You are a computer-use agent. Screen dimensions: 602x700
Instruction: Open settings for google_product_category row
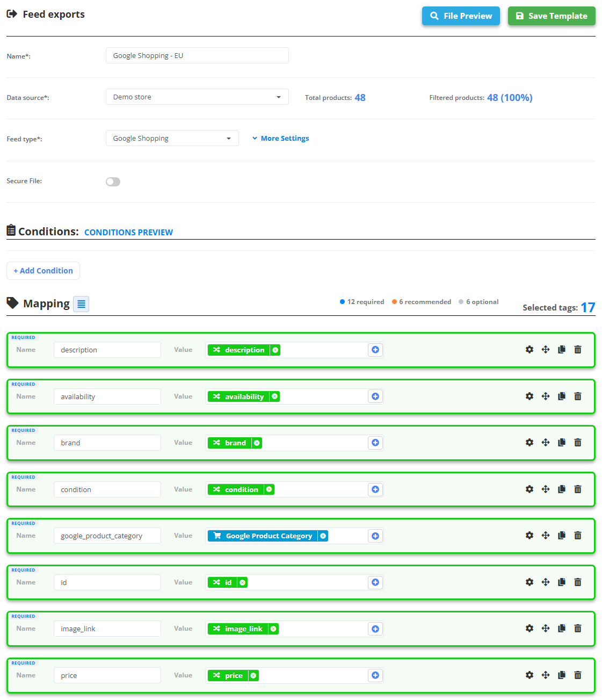coord(530,536)
